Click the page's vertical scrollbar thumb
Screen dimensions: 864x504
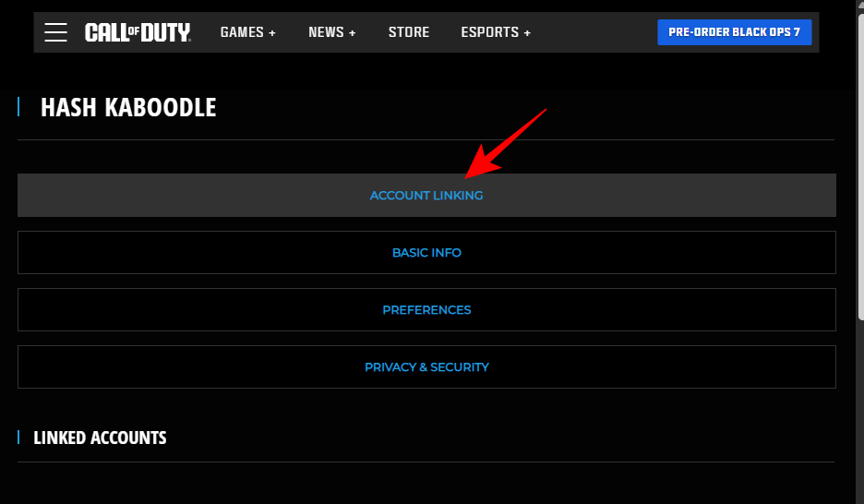pos(860,166)
